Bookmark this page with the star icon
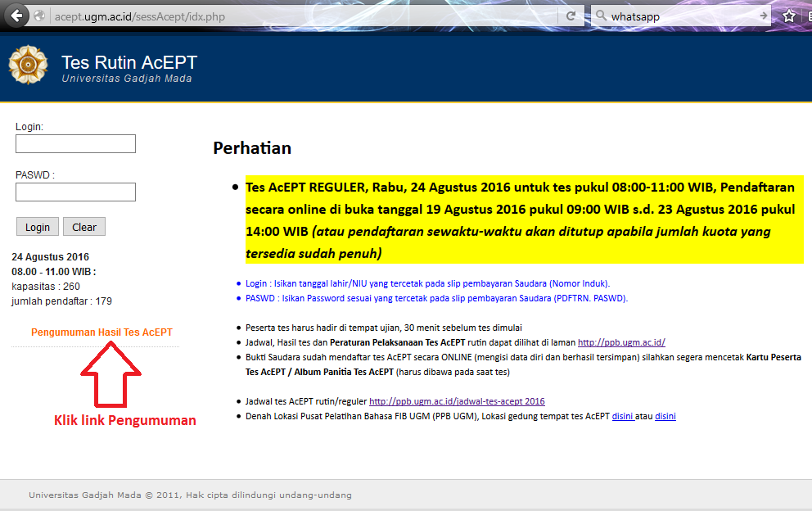812x511 pixels. [x=789, y=16]
